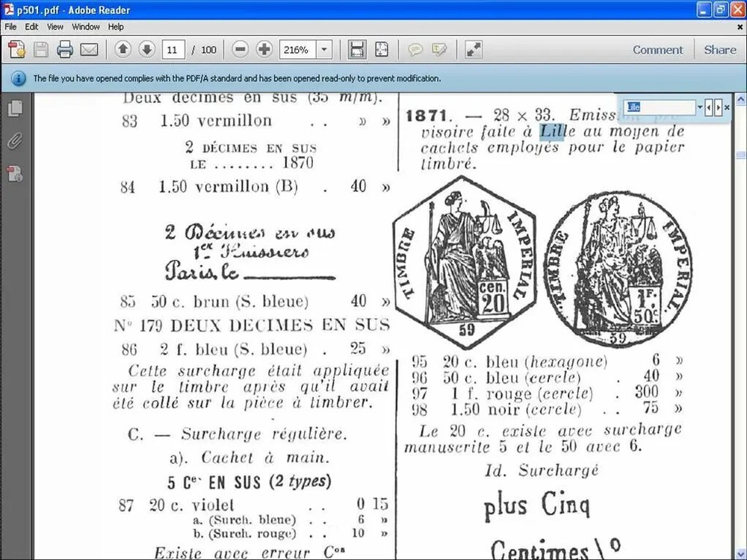This screenshot has height=560, width=747.
Task: Open the Share pane
Action: tap(719, 50)
